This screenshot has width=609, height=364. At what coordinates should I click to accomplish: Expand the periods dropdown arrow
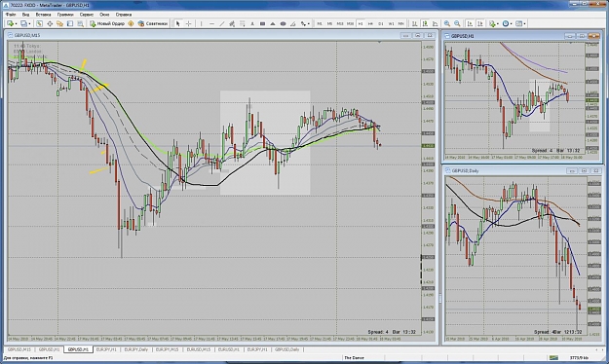512,23
